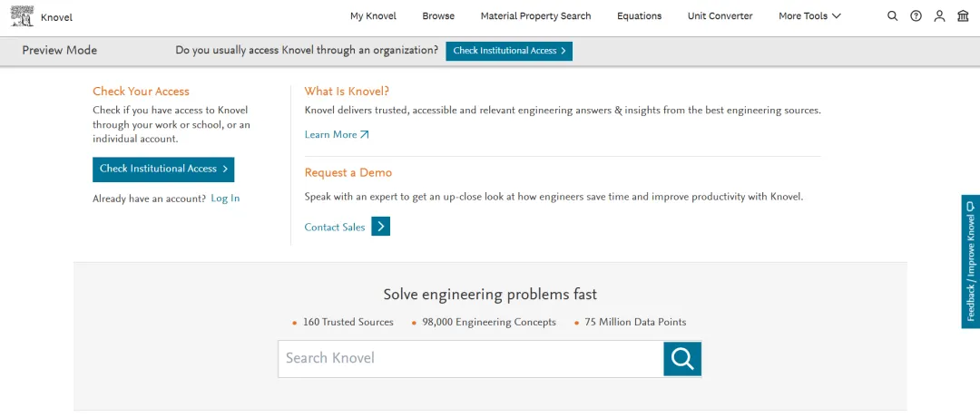Open the My Knovel menu item
980x417 pixels.
coord(373,16)
